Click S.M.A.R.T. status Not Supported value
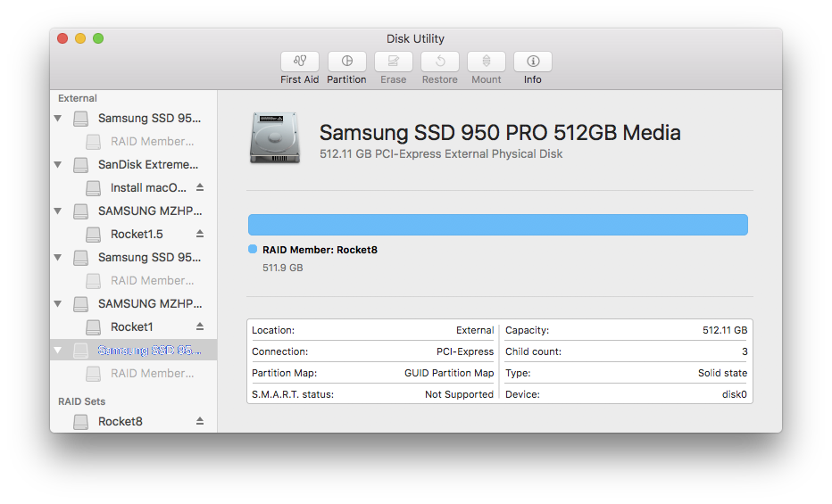Screen dimensions: 832x504 [x=459, y=394]
